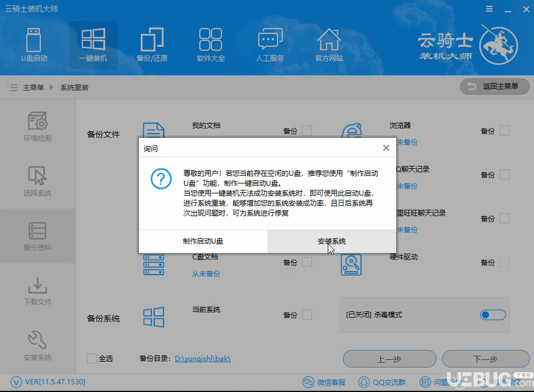The height and width of the screenshot is (392, 534).
Task: Click the 云骑士 knight logo
Action: coord(498,45)
